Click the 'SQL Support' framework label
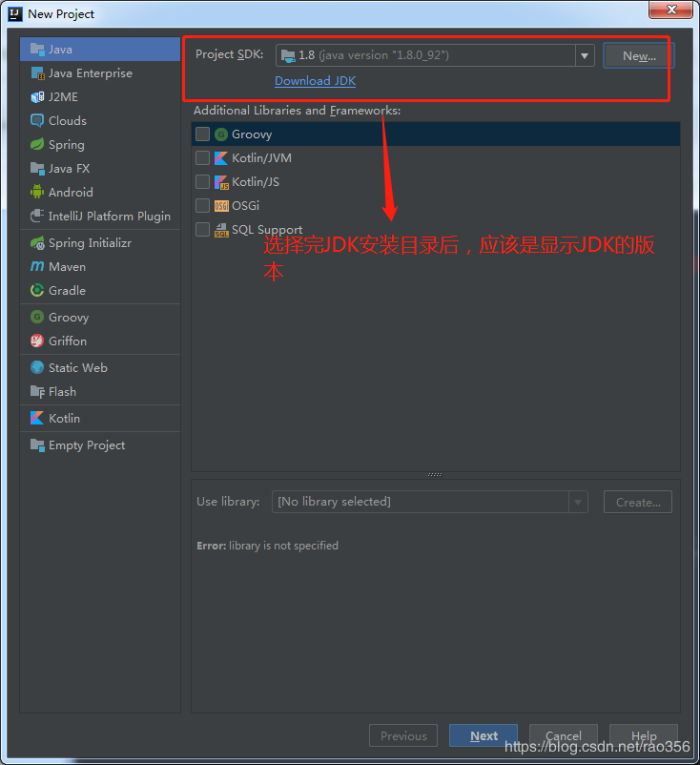The image size is (700, 765). tap(267, 230)
